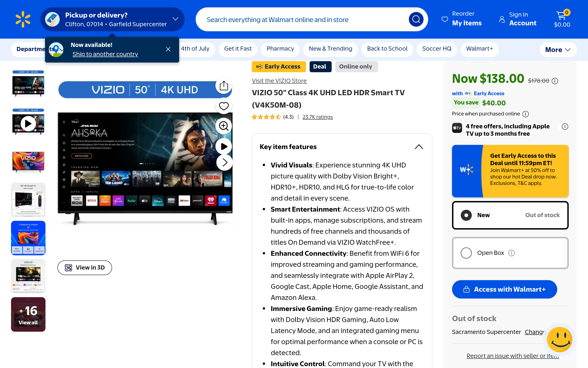
Task: Visit the VIZIO Store link
Action: 279,81
